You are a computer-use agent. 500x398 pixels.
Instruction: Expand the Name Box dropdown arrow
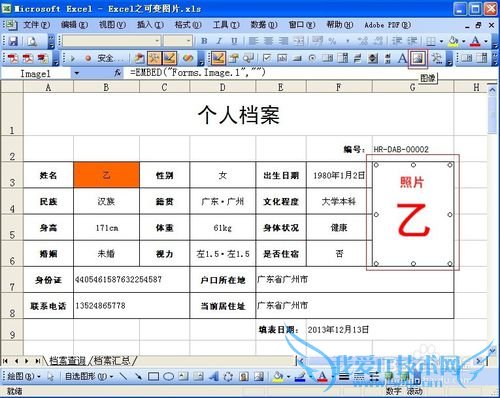77,73
